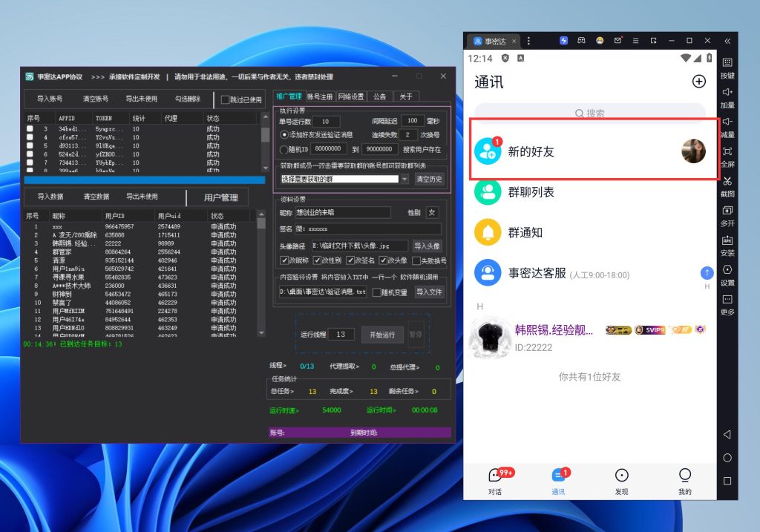Click the 开始运行 button
The image size is (760, 532).
tap(382, 335)
